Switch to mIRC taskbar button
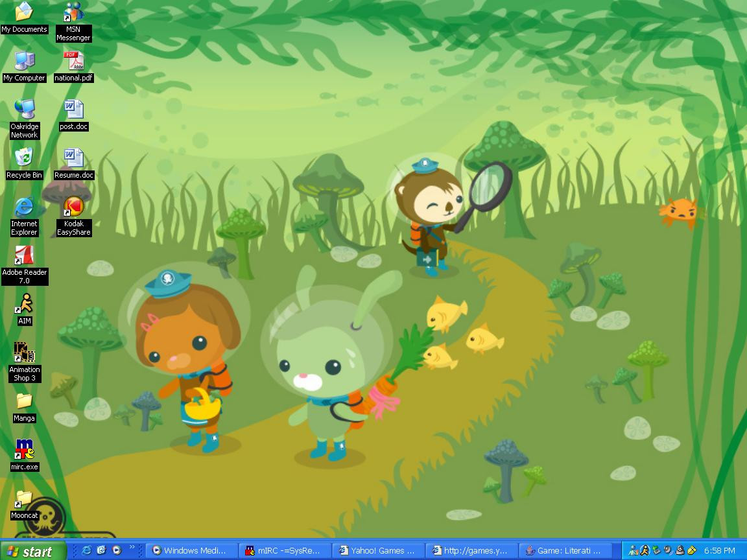The width and height of the screenshot is (747, 560). pyautogui.click(x=284, y=550)
